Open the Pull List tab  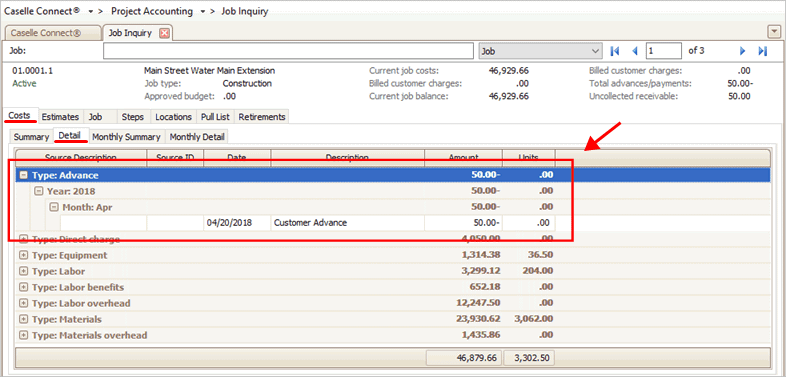click(215, 117)
